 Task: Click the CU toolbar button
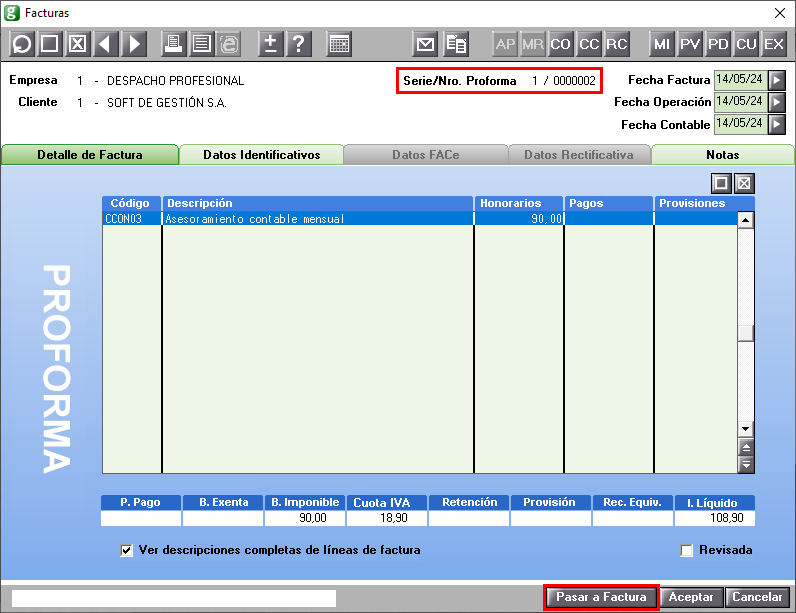pyautogui.click(x=746, y=44)
